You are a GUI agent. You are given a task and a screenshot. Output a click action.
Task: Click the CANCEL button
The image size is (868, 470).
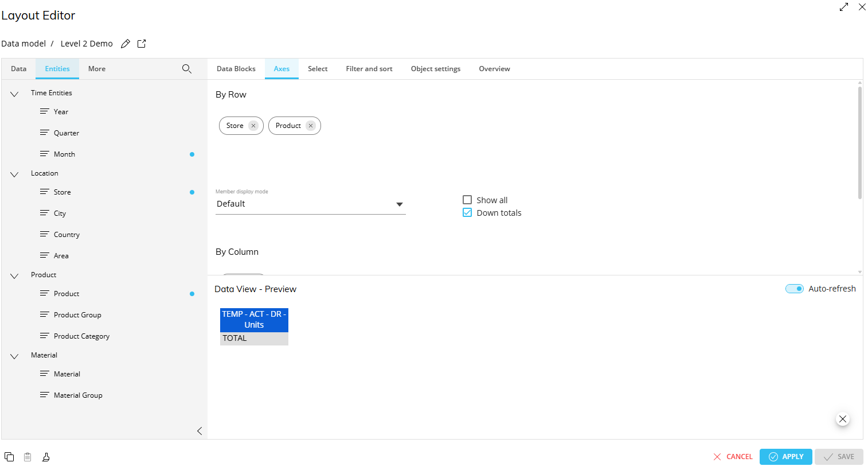click(x=733, y=457)
